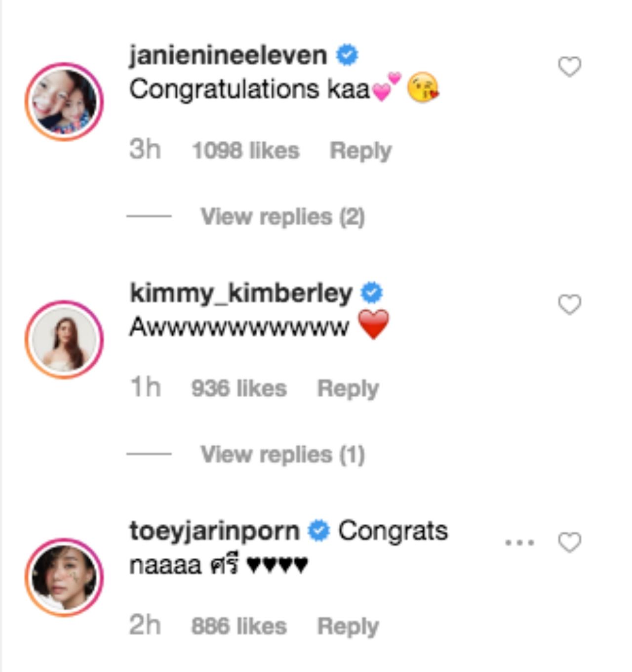Like kimmy_kimberley's comment with the heart

(569, 304)
